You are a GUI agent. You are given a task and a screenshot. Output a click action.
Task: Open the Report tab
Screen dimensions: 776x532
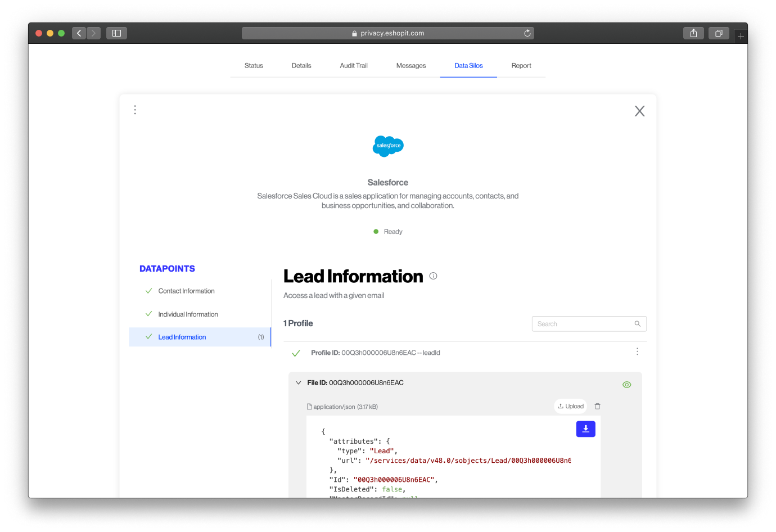click(521, 66)
